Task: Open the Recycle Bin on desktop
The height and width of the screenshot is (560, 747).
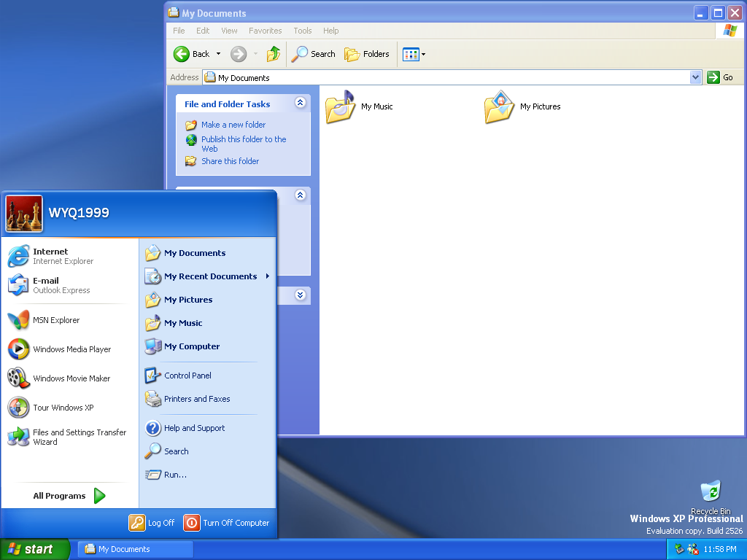Action: 710,491
